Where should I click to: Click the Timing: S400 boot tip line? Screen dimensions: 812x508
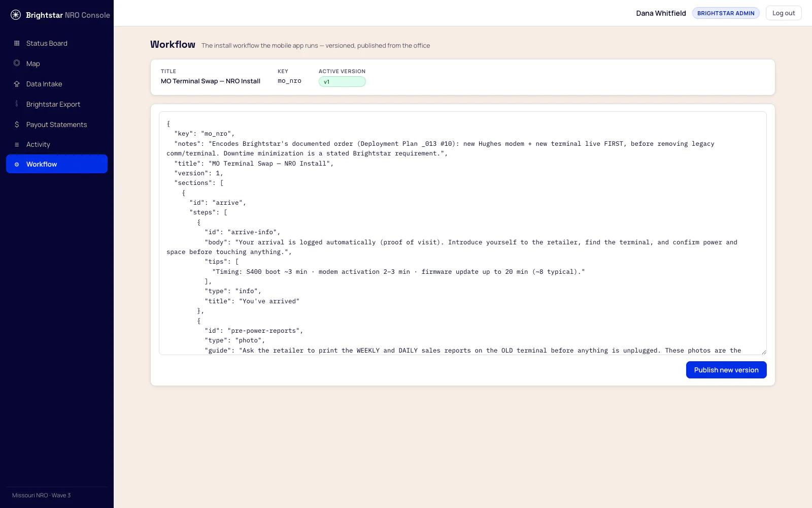coord(398,272)
